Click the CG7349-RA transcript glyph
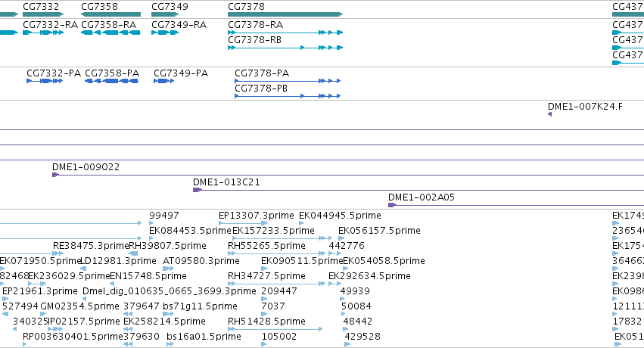Screen dimensions: 644x348 [x=165, y=33]
